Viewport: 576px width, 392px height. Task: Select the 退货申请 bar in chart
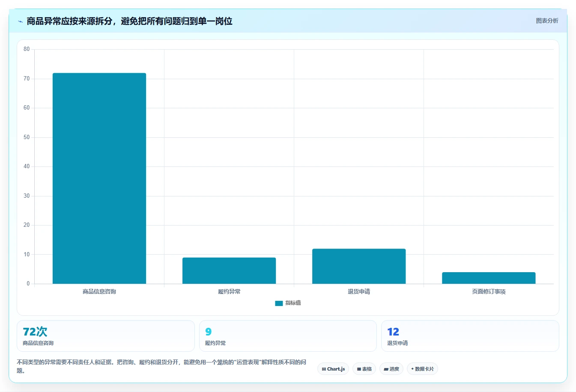[x=359, y=266]
